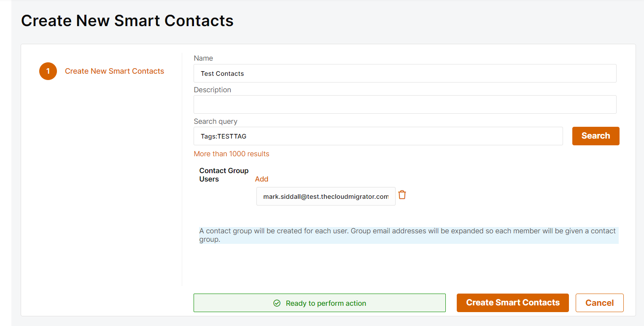Screen dimensions: 644x326
Task: Click into the empty Description field
Action: point(405,104)
